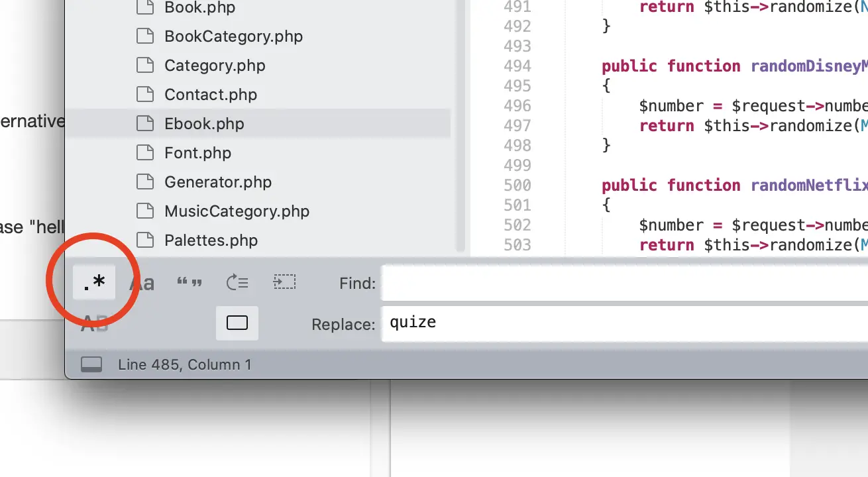Toggle the wrap search option
The width and height of the screenshot is (868, 477).
click(x=237, y=283)
